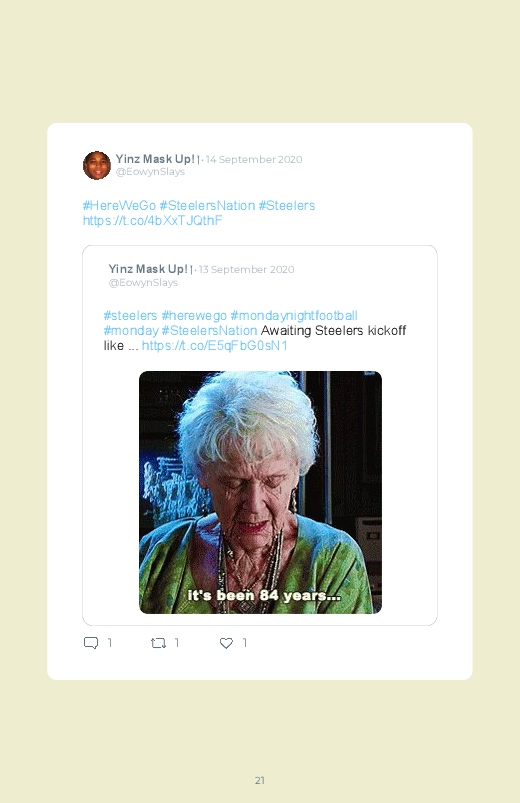Click the quoted tweet's 13 September 2020 date
This screenshot has width=520, height=803.
[246, 269]
